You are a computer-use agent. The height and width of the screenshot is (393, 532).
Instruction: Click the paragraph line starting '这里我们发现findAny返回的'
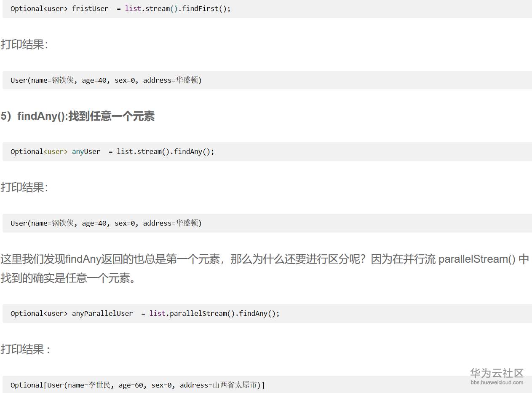click(265, 259)
